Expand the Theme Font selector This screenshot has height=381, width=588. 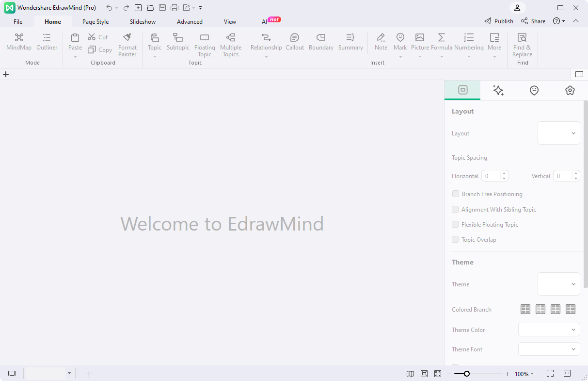[549, 349]
